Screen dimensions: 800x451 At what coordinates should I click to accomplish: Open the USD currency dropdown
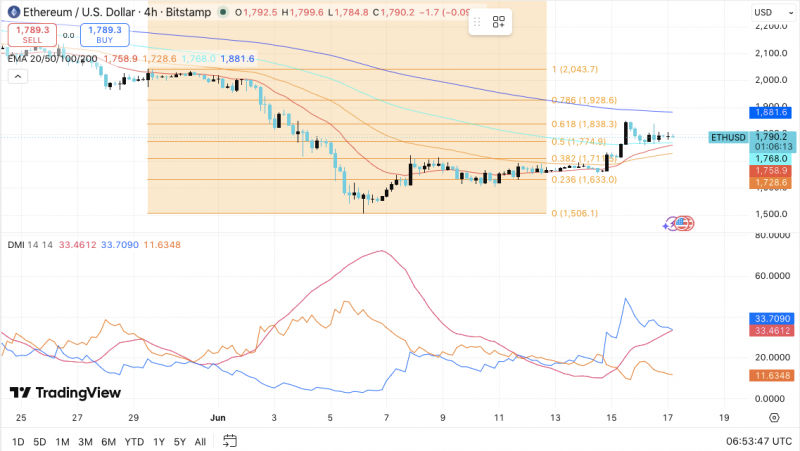(773, 12)
